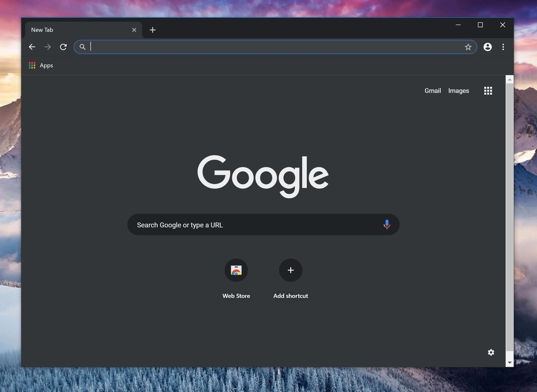Open the profile avatar menu
Image resolution: width=537 pixels, height=392 pixels.
point(487,47)
